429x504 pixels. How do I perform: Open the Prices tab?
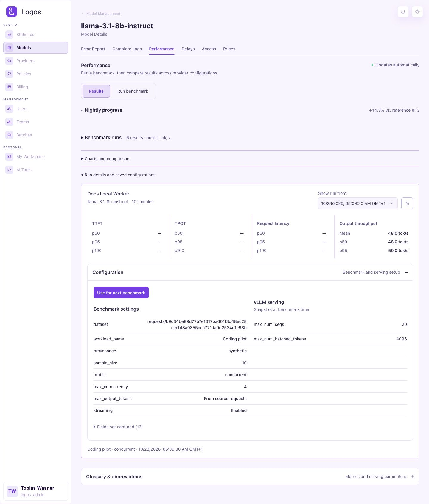[x=229, y=49]
